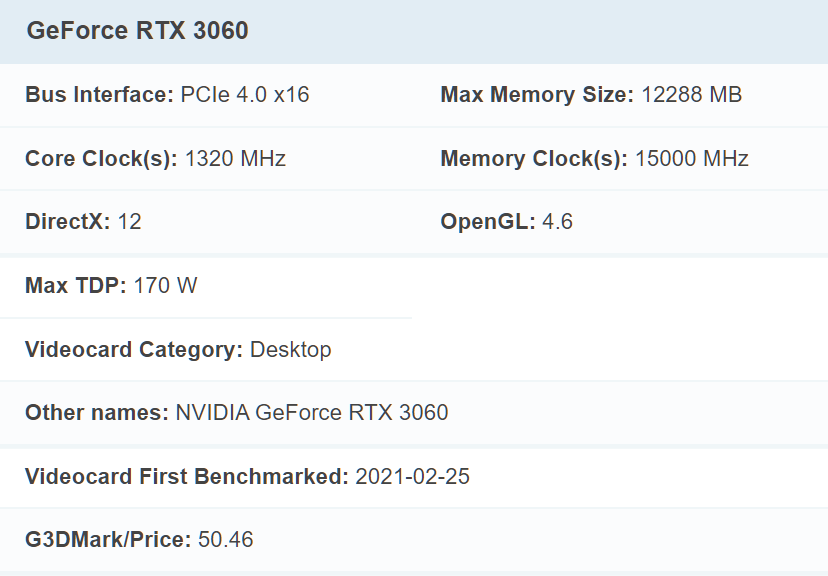Click the DirectX value 12
The image size is (828, 576).
(129, 222)
